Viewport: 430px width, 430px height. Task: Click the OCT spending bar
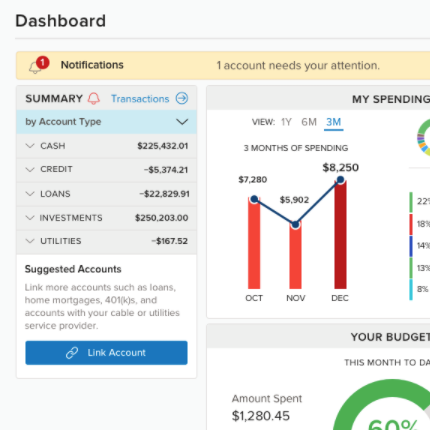coord(254,243)
